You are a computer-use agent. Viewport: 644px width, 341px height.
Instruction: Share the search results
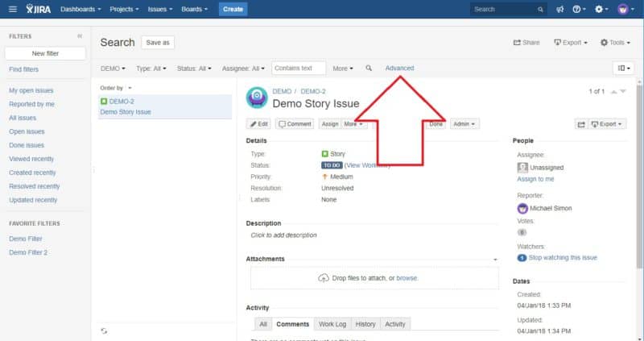point(526,43)
